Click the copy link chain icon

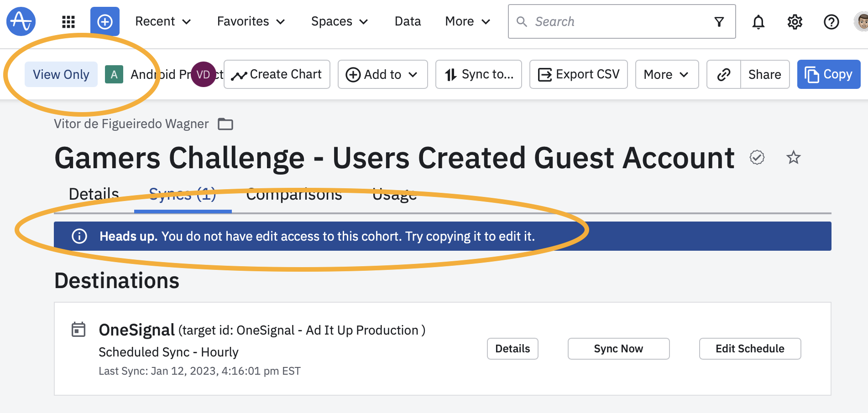724,74
